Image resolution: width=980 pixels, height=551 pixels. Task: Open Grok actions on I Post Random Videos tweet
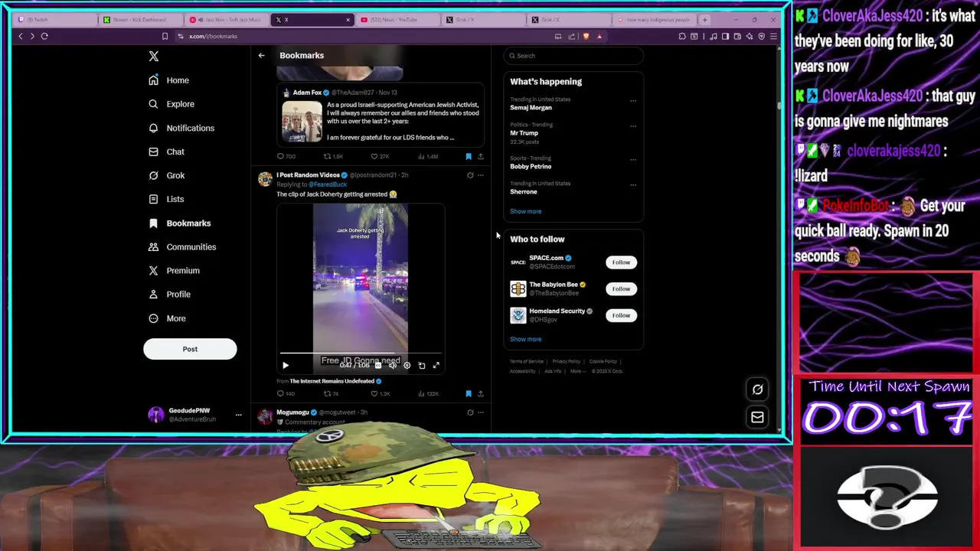[x=470, y=175]
